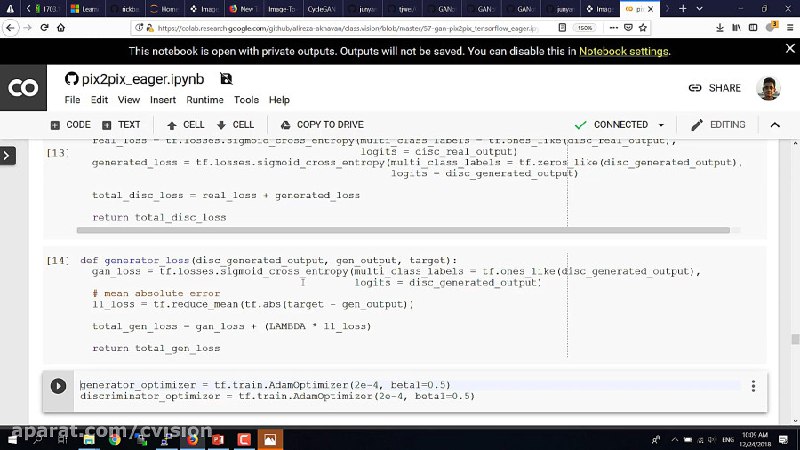The image size is (800, 450).
Task: Open File Explorer from the taskbar
Action: point(89,439)
